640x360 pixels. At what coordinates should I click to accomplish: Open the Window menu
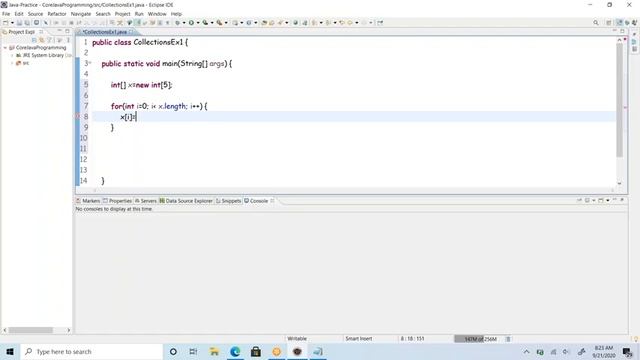click(157, 14)
